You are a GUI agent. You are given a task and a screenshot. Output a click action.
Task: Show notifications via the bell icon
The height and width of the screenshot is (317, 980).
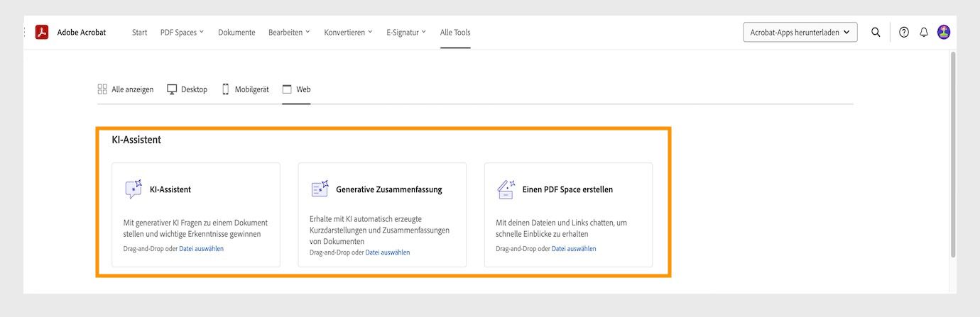(924, 32)
